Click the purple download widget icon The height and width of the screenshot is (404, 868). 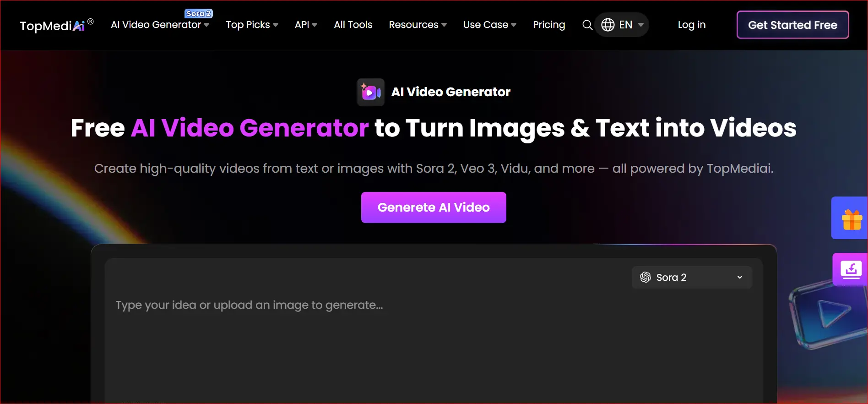click(x=851, y=269)
